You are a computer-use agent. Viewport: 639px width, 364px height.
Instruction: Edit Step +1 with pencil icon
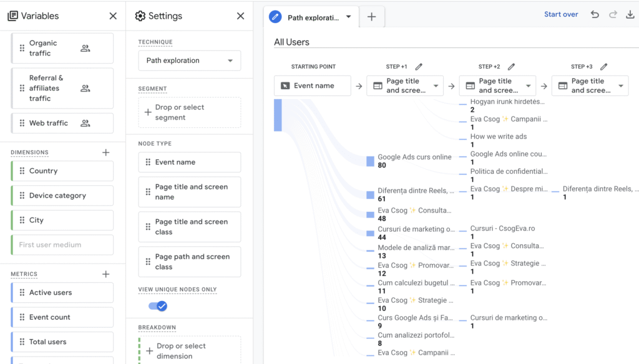click(419, 67)
